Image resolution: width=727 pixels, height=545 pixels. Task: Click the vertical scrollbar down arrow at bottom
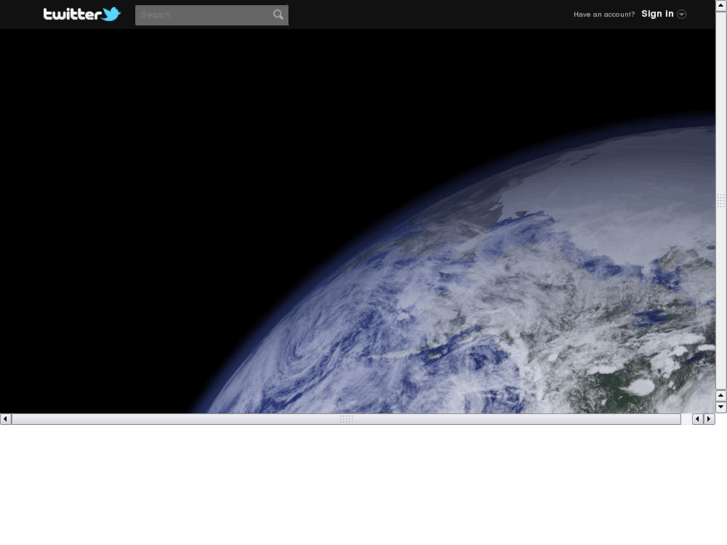[721, 407]
